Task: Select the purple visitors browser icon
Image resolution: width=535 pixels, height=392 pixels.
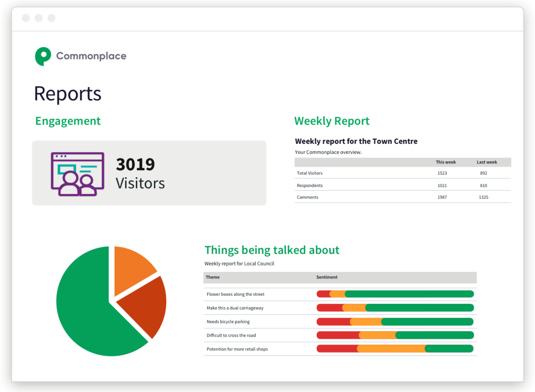Action: pos(77,173)
